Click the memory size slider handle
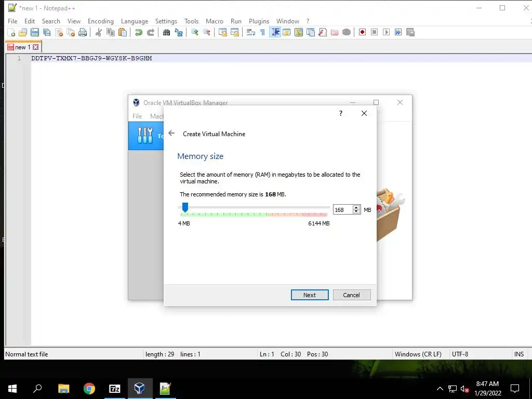This screenshot has width=532, height=399. click(185, 207)
